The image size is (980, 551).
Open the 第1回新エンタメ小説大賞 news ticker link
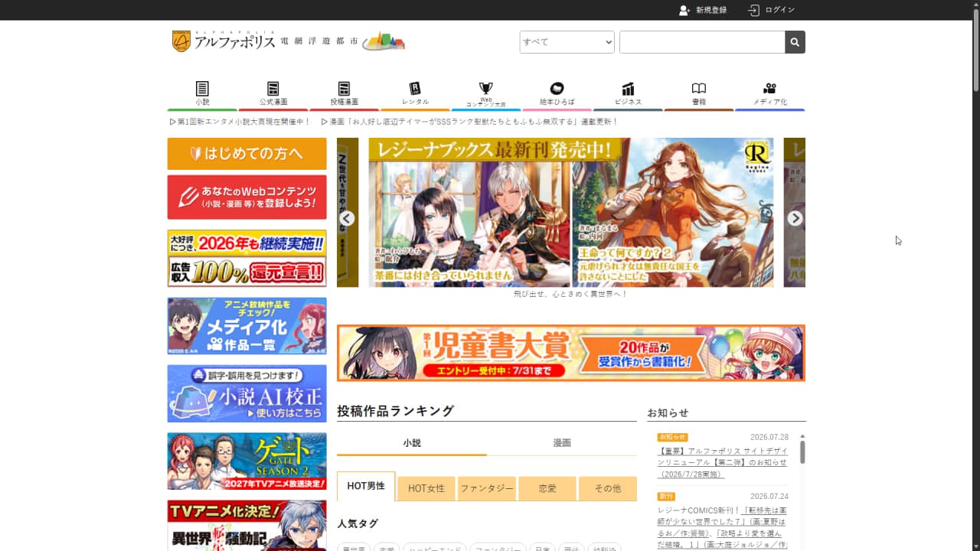click(x=240, y=122)
